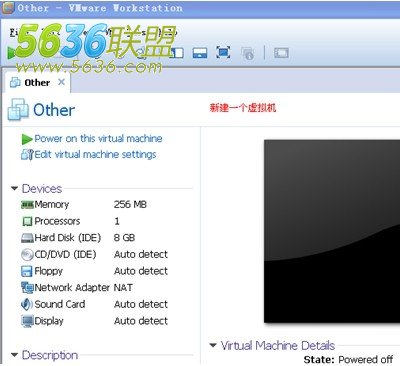Click the Devices section heading

(x=42, y=189)
